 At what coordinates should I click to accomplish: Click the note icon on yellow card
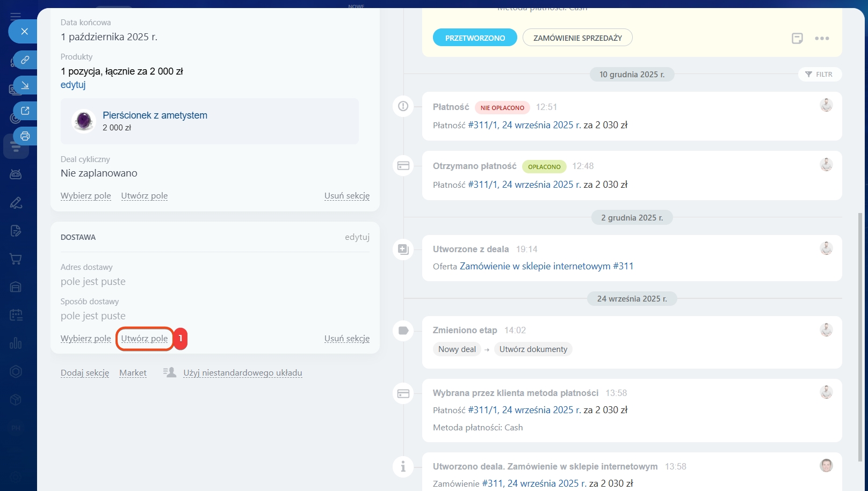click(797, 38)
